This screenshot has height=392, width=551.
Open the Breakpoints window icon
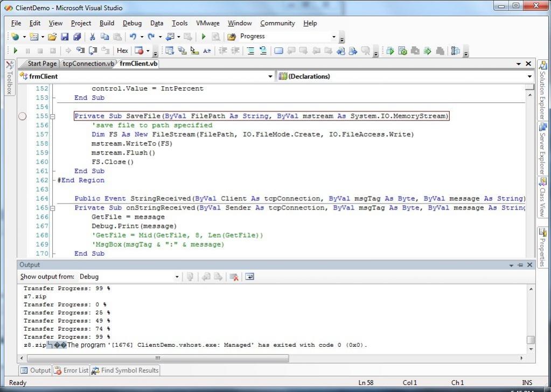[139, 51]
